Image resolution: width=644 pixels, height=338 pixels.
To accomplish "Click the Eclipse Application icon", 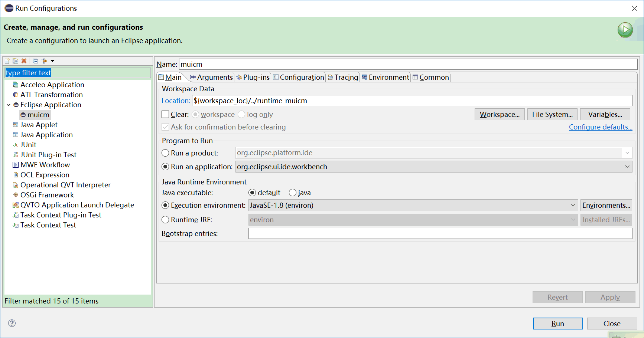I will tap(16, 105).
